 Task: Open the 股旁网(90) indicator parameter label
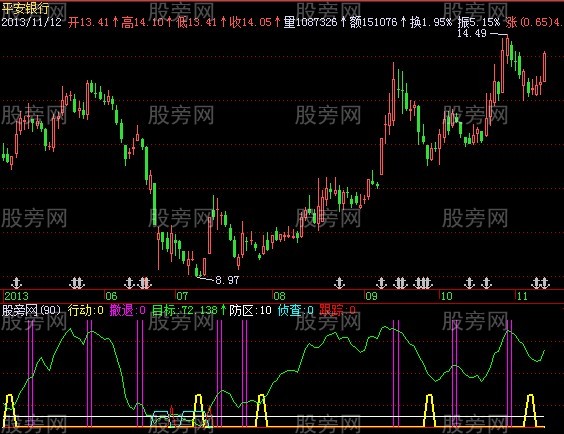32,310
